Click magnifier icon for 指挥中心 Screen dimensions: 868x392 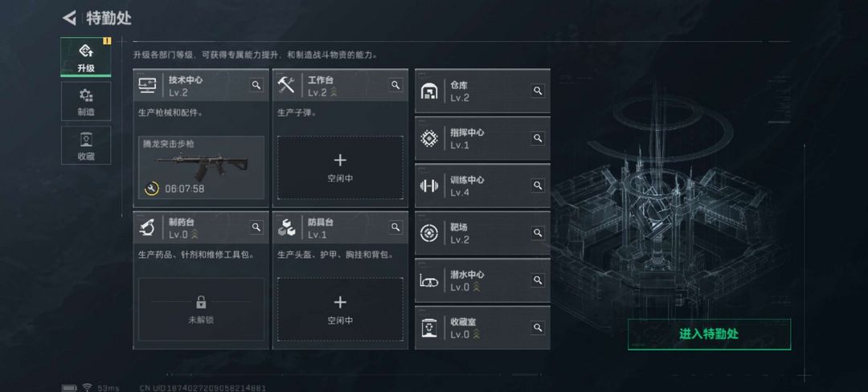[538, 137]
